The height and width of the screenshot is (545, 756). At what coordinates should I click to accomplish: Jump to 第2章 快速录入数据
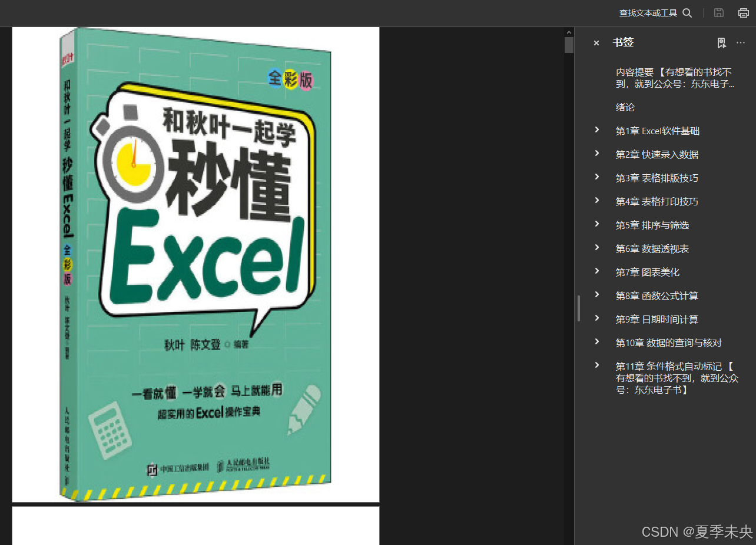pyautogui.click(x=657, y=154)
